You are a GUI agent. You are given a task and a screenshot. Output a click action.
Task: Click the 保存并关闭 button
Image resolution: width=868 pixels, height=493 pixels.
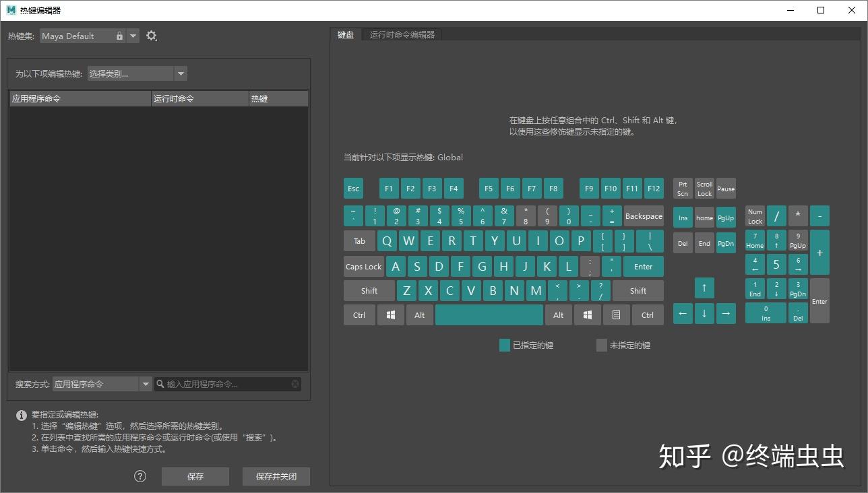coord(276,476)
